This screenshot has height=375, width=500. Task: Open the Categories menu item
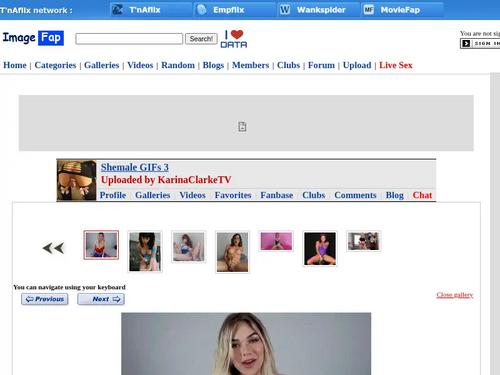pos(55,65)
